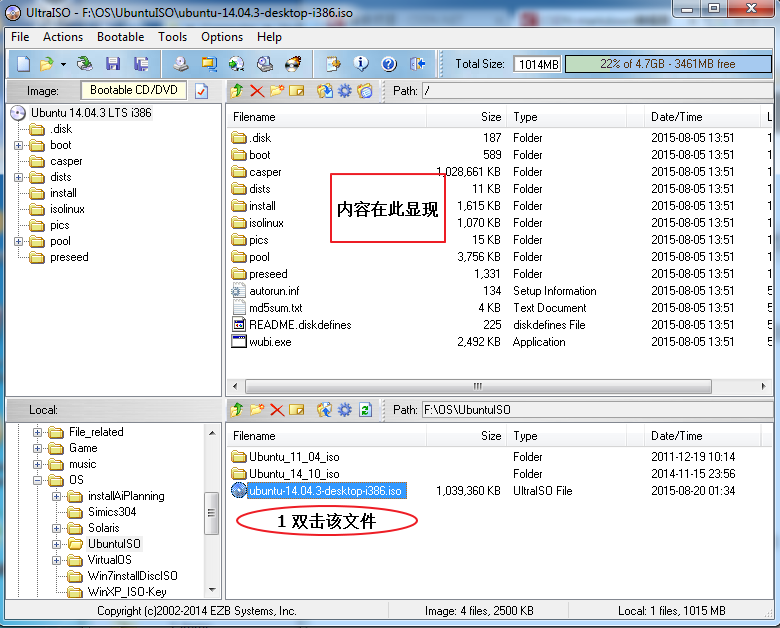Click the Properties notepad gear icon
This screenshot has width=780, height=628.
pyautogui.click(x=333, y=64)
